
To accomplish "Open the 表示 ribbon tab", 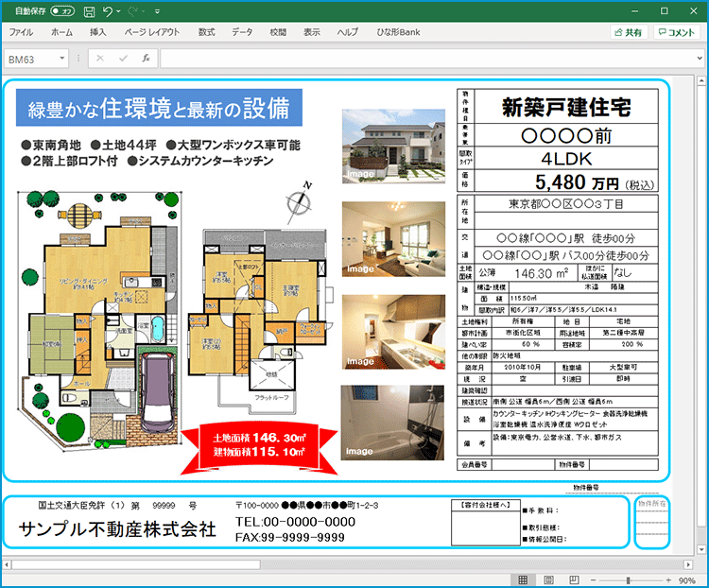I will [x=312, y=32].
